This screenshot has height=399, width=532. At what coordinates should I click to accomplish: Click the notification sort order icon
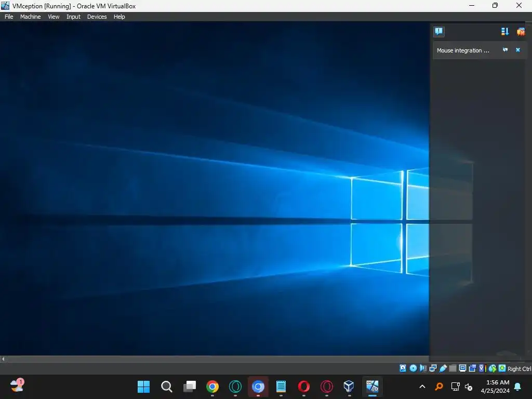[x=505, y=32]
